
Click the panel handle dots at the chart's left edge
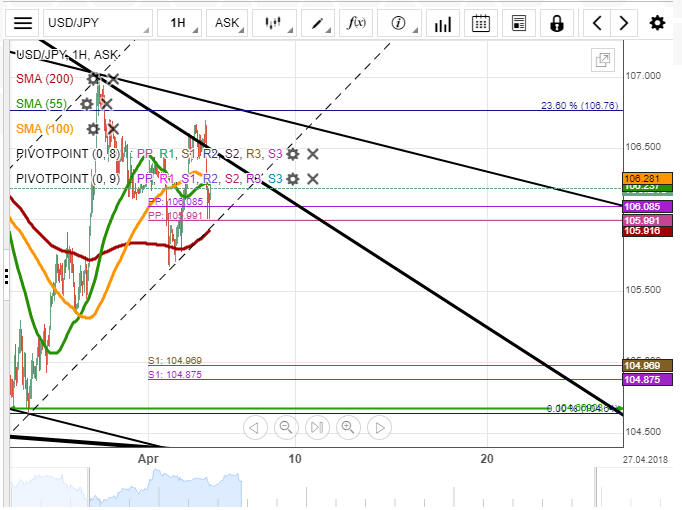tap(7, 277)
